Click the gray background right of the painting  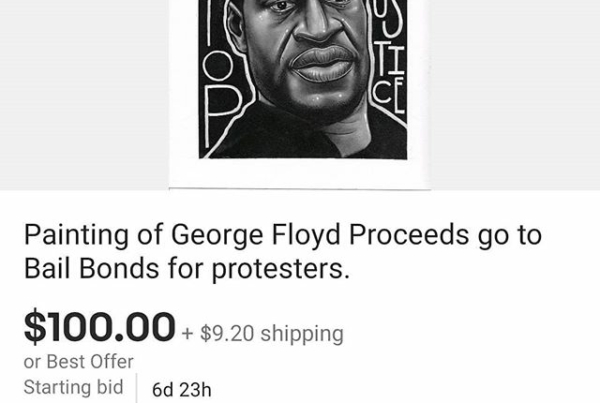pyautogui.click(x=510, y=90)
